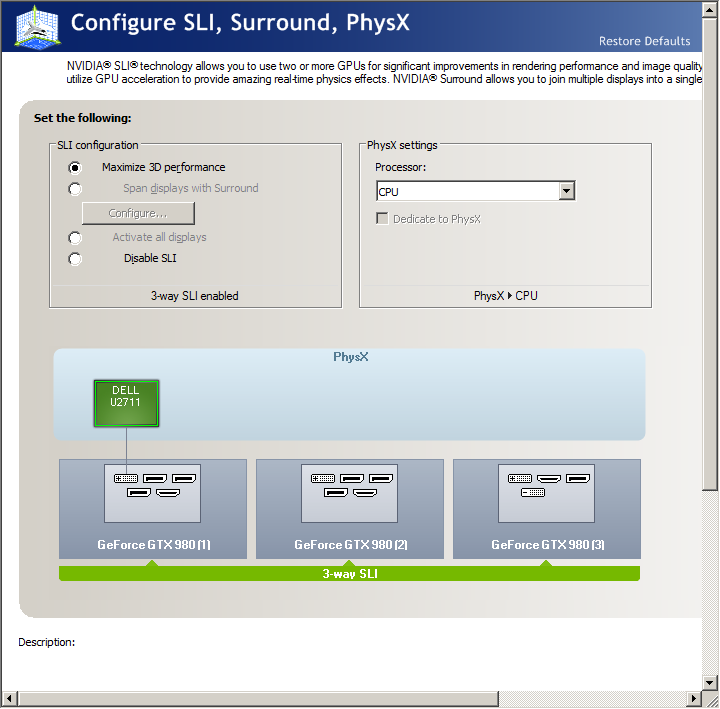Click the 'Processor:' label
The image size is (720, 709).
tap(400, 167)
